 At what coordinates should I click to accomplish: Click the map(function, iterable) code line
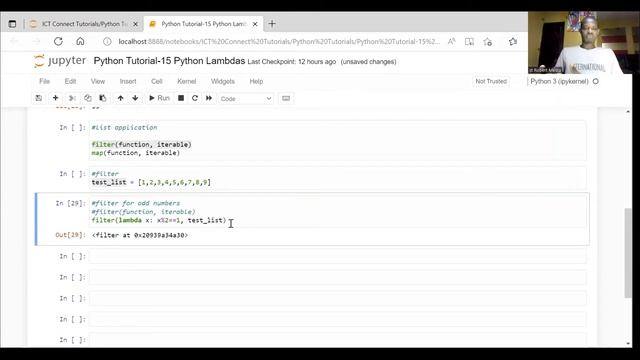coord(136,153)
